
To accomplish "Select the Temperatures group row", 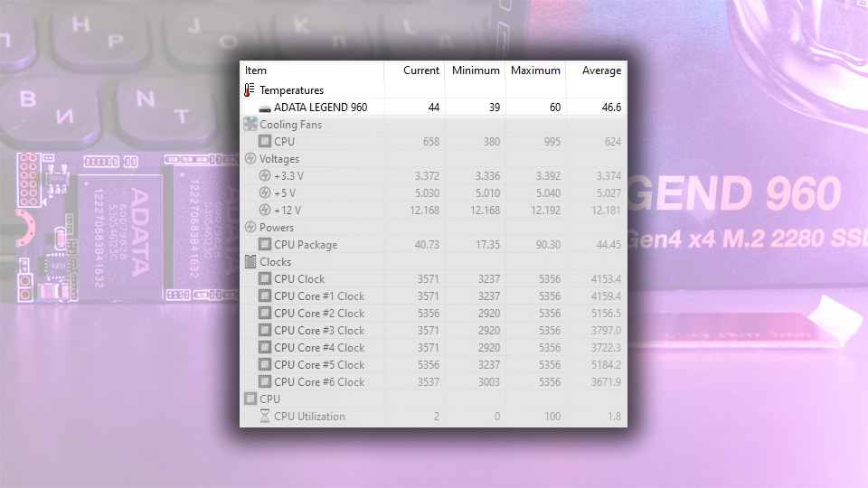I will [x=433, y=89].
